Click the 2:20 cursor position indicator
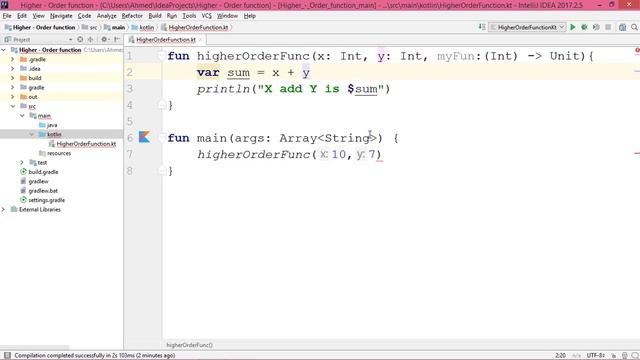This screenshot has width=640, height=360. pyautogui.click(x=560, y=356)
